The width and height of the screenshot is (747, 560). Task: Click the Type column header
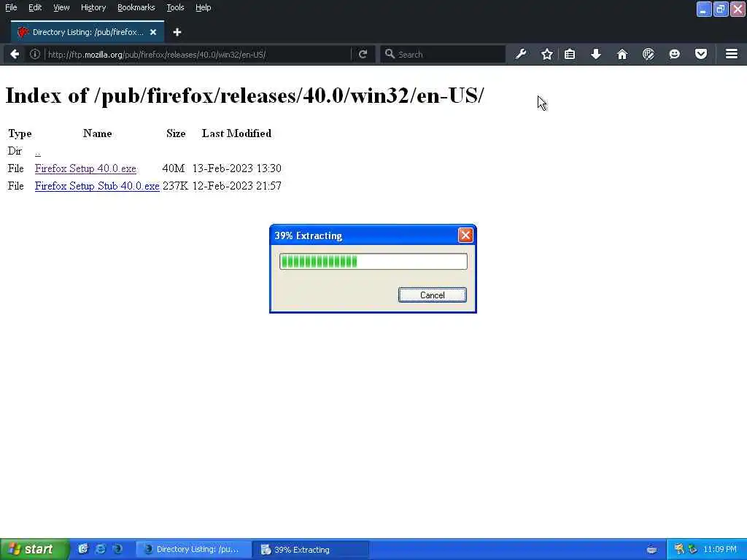pyautogui.click(x=20, y=133)
